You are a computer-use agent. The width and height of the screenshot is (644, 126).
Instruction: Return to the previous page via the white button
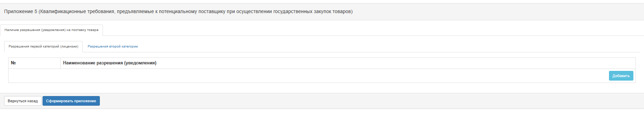[x=23, y=101]
